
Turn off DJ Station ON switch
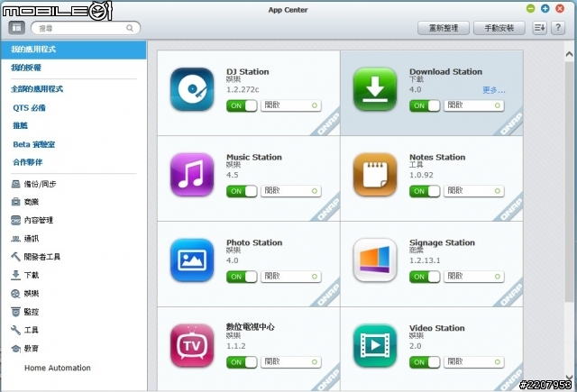(x=242, y=106)
